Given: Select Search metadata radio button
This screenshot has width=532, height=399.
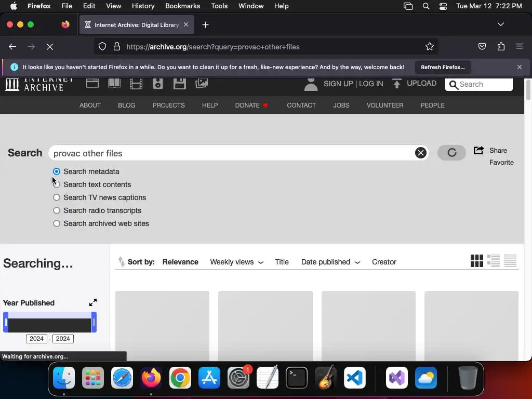Looking at the screenshot, I should point(57,171).
